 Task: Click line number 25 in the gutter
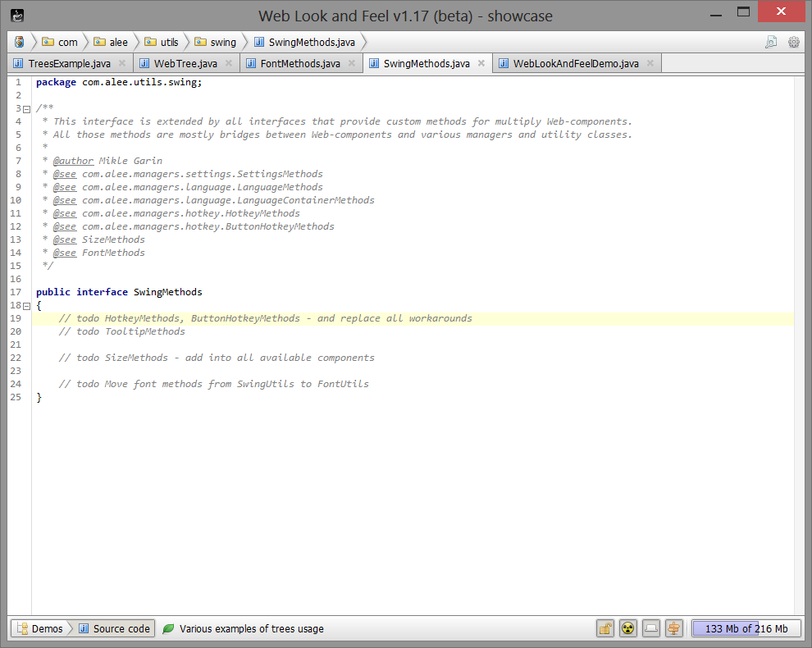[16, 397]
